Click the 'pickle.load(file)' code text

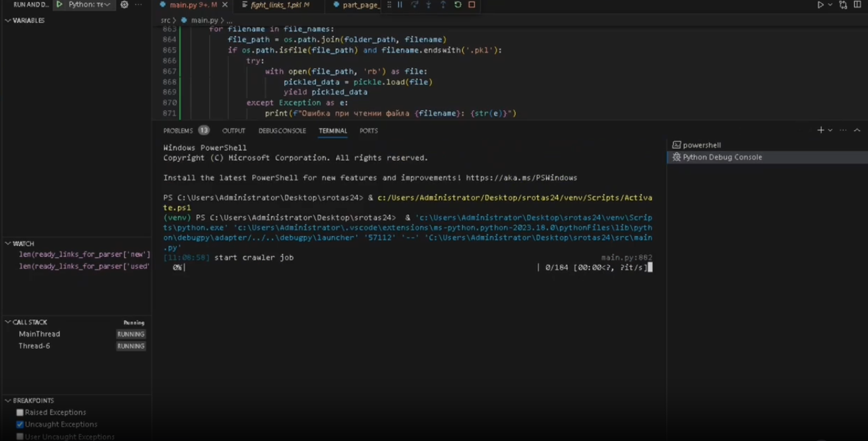point(392,82)
